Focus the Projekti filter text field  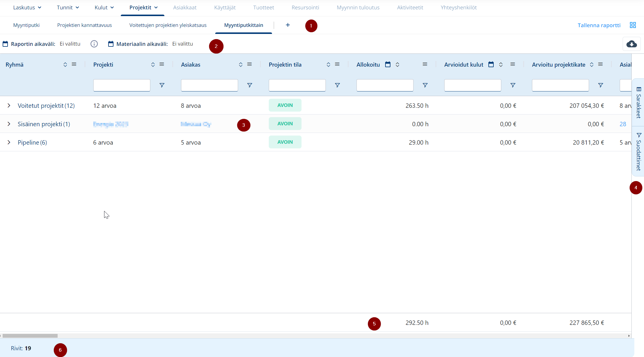click(x=122, y=85)
